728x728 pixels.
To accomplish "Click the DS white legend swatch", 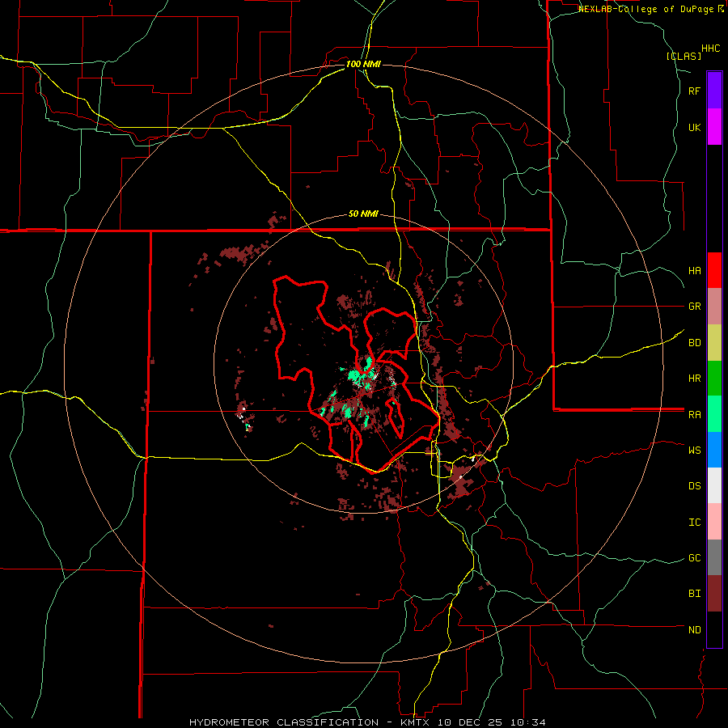I will 714,485.
